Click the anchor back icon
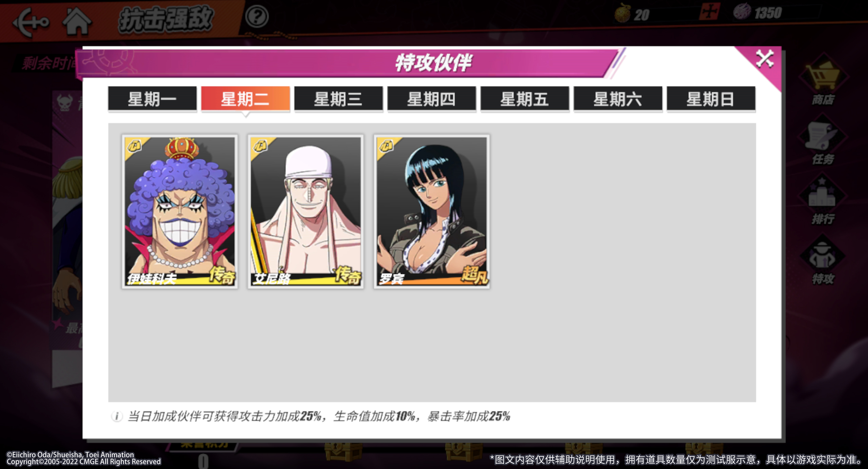 tap(31, 22)
